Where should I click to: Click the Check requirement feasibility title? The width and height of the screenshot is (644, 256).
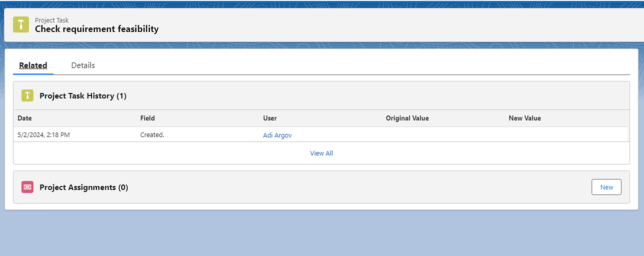point(97,29)
